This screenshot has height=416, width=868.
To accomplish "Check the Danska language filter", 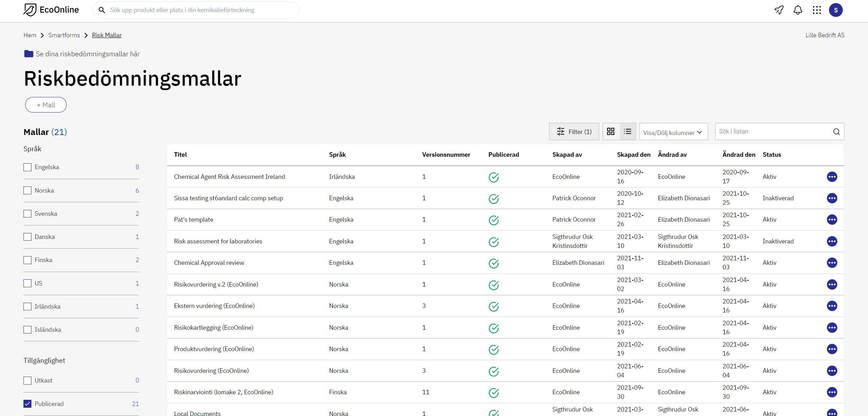I will pyautogui.click(x=28, y=237).
